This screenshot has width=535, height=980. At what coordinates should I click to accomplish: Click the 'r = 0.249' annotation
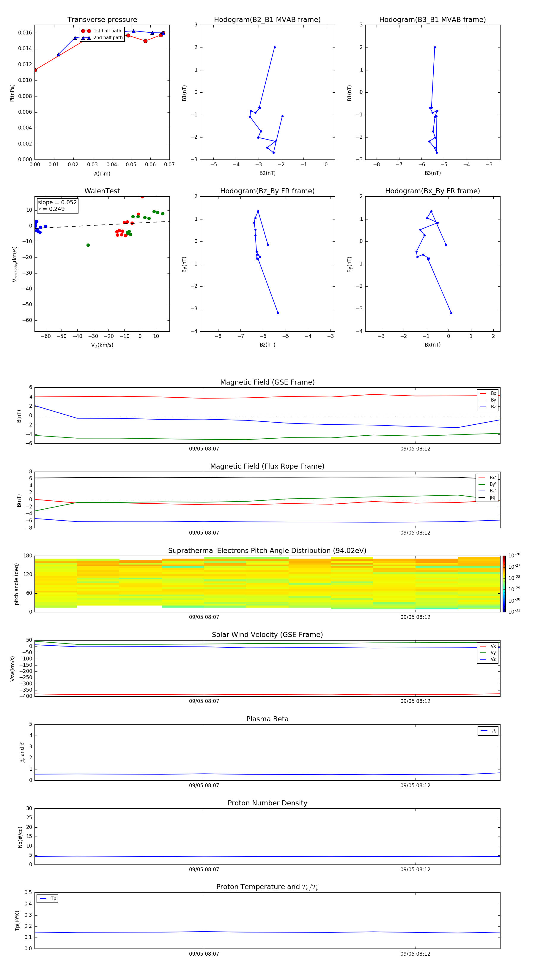click(x=51, y=209)
